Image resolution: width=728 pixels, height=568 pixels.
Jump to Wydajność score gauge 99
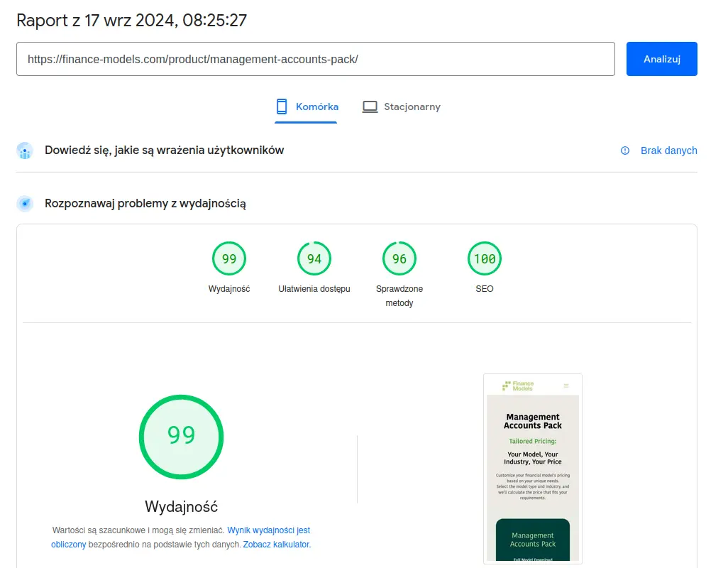coord(229,258)
